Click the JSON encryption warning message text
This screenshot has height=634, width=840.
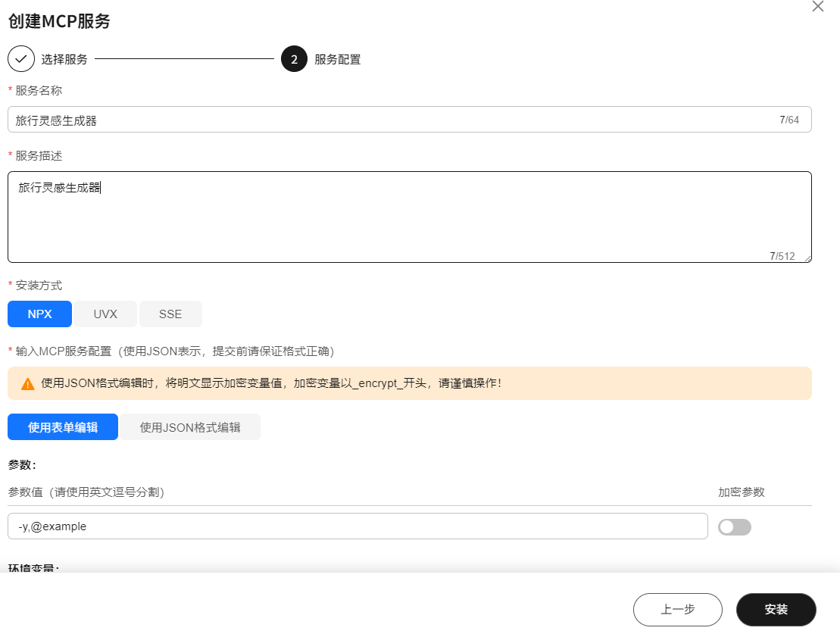(272, 383)
